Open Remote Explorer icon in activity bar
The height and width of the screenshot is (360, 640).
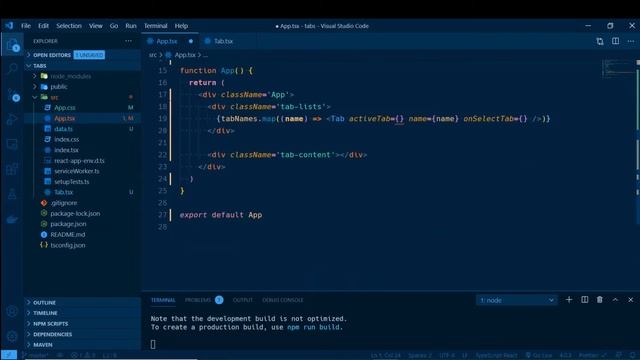click(12, 144)
